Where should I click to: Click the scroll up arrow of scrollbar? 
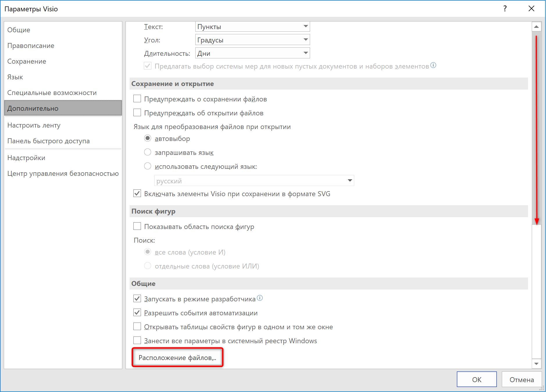pos(536,27)
